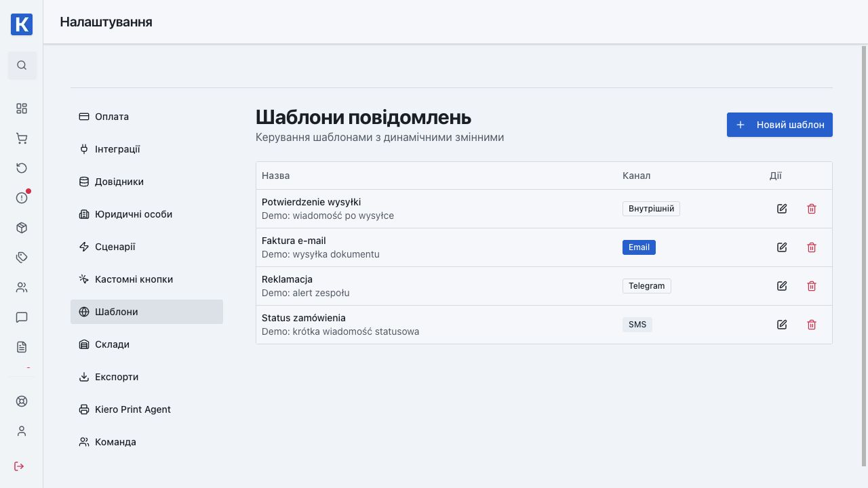Go to the shopping cart icon in sidebar
868x488 pixels.
point(22,138)
